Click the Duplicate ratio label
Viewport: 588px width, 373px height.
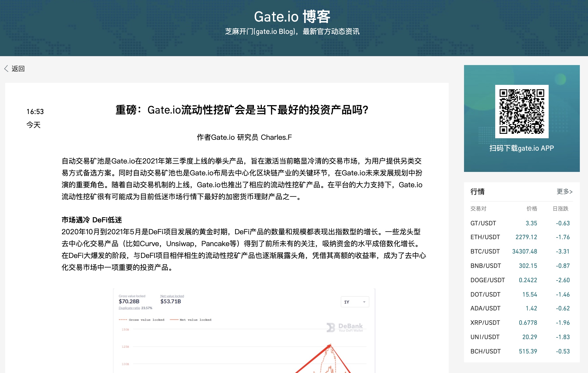pyautogui.click(x=129, y=308)
